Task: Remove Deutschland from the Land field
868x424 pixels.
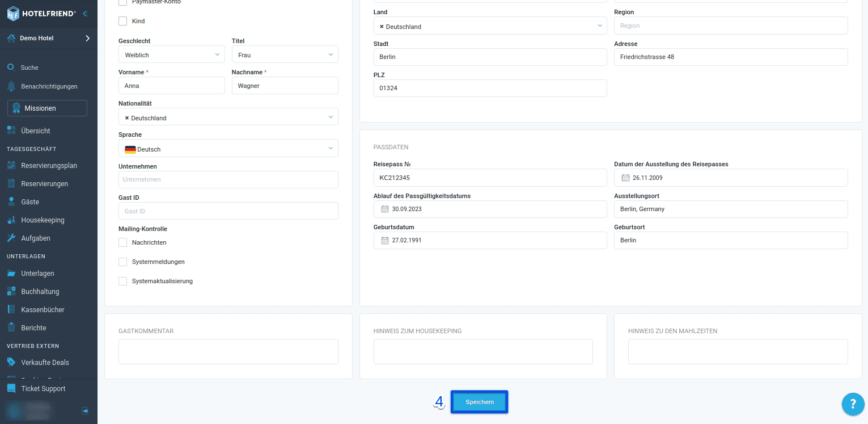Action: coord(382,27)
